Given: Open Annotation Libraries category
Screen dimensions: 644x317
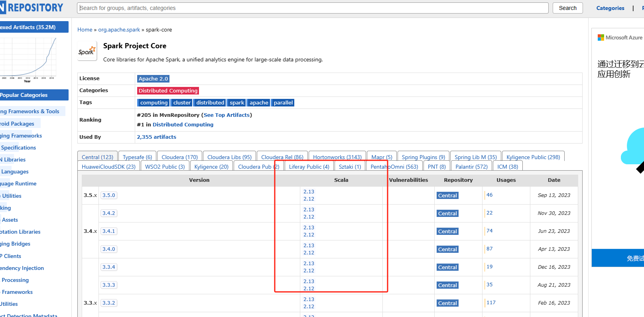Looking at the screenshot, I should coord(20,232).
